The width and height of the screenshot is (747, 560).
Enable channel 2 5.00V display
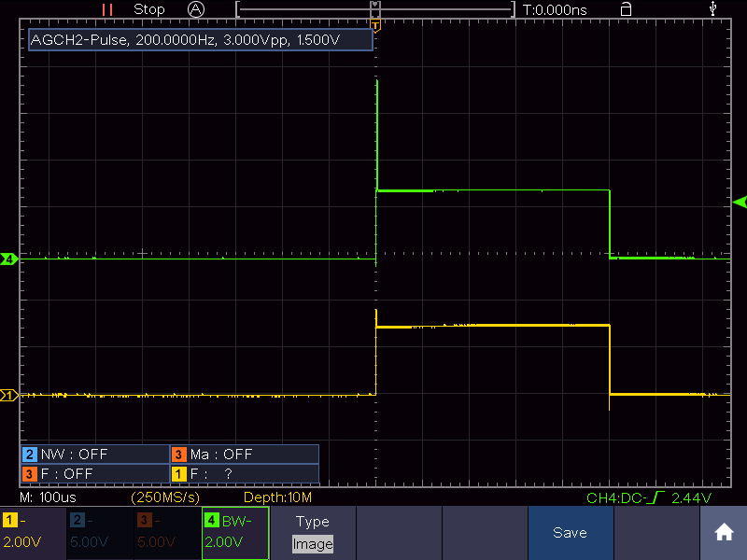tap(101, 532)
